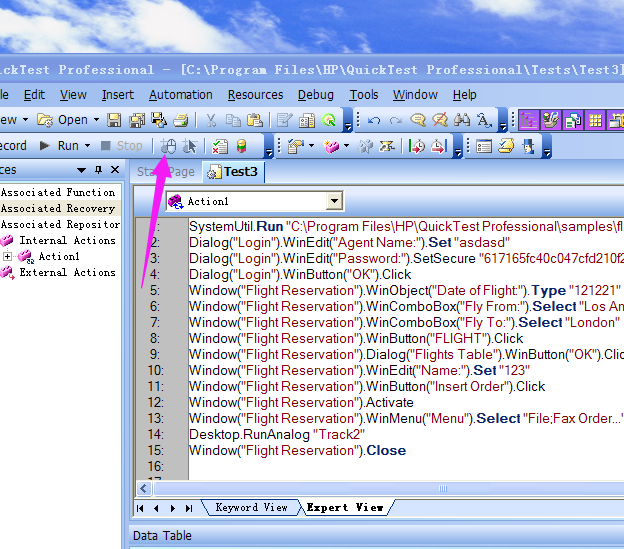Click the Find binoculars icon
The width and height of the screenshot is (624, 549).
462,120
